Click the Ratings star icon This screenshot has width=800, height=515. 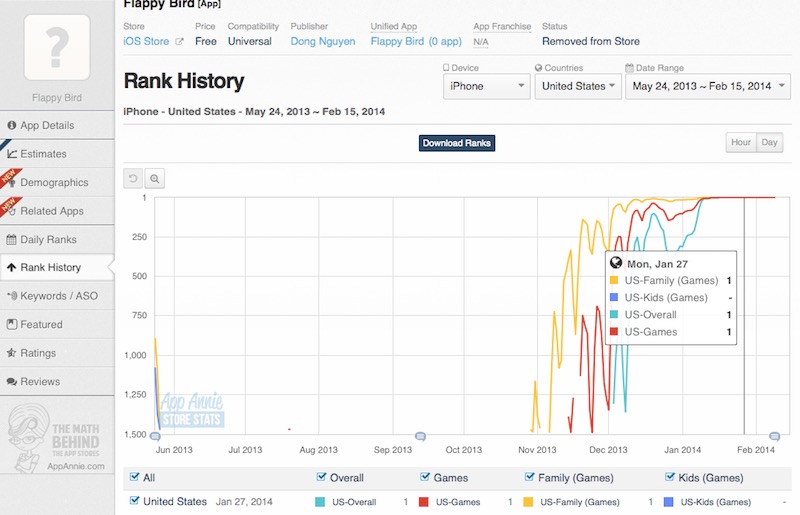(11, 353)
